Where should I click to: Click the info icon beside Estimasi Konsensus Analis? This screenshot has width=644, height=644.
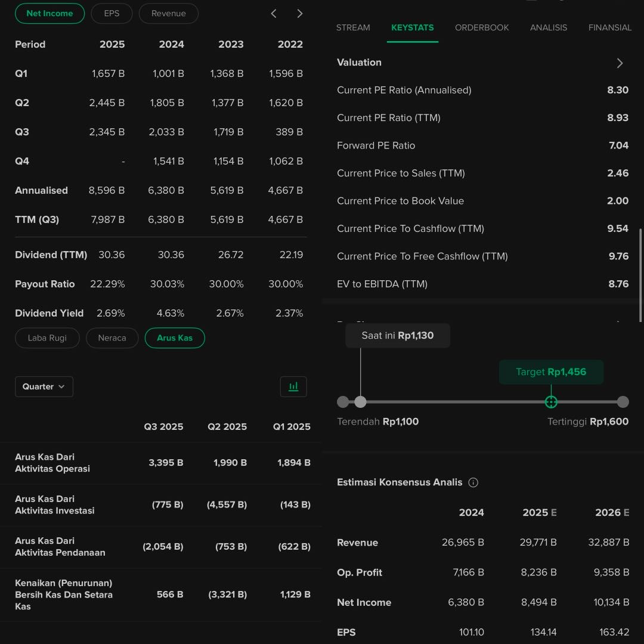click(473, 482)
